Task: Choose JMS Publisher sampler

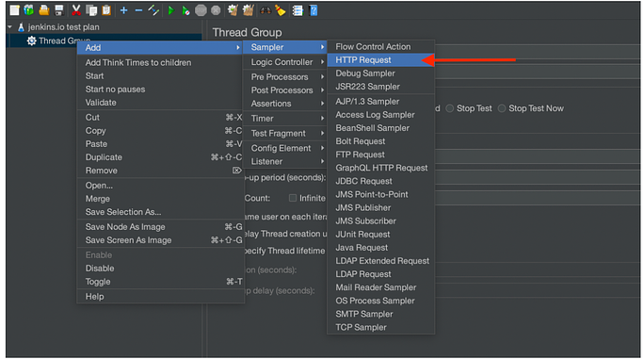Action: pyautogui.click(x=380, y=207)
